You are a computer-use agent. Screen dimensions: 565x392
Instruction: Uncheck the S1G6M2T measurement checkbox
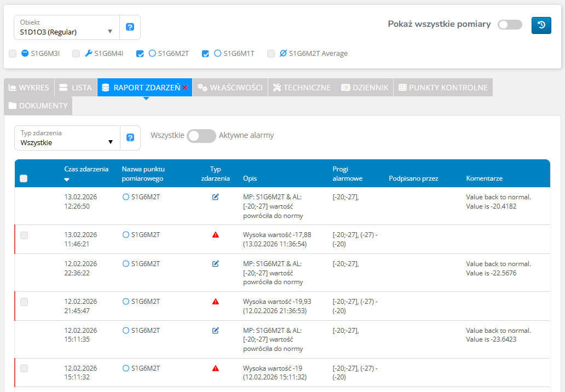coord(140,54)
